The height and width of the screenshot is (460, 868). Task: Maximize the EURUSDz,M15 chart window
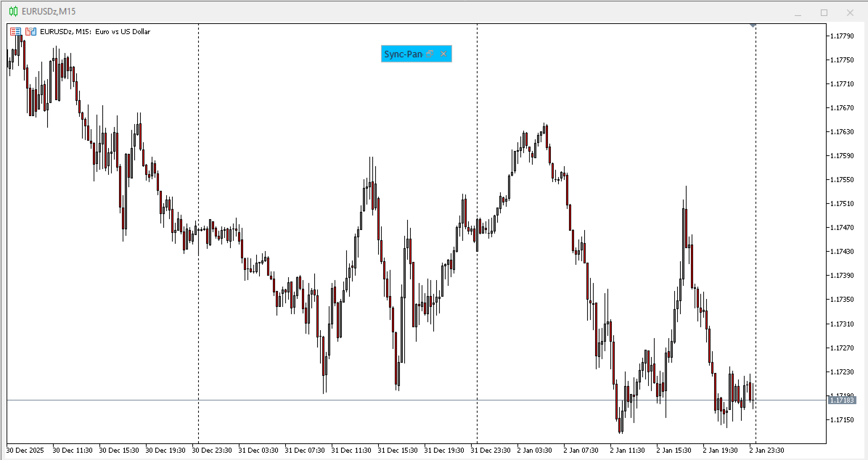824,12
